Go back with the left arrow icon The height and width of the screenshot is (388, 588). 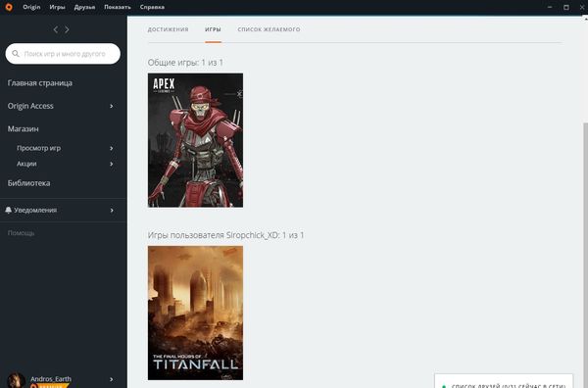56,29
